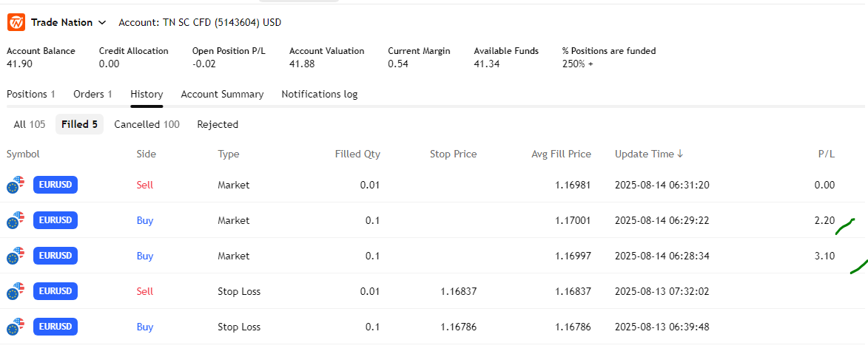Viewport: 868px width, 354px height.
Task: Sort by the Avg Fill Price column header
Action: click(x=561, y=154)
